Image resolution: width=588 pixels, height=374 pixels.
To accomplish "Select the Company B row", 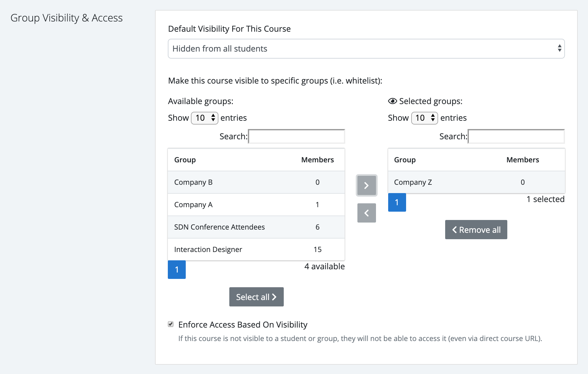I will pyautogui.click(x=256, y=182).
